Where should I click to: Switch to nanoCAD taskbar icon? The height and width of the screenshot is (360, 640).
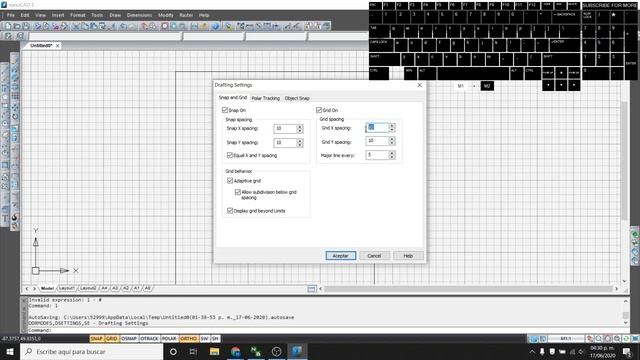[x=297, y=351]
